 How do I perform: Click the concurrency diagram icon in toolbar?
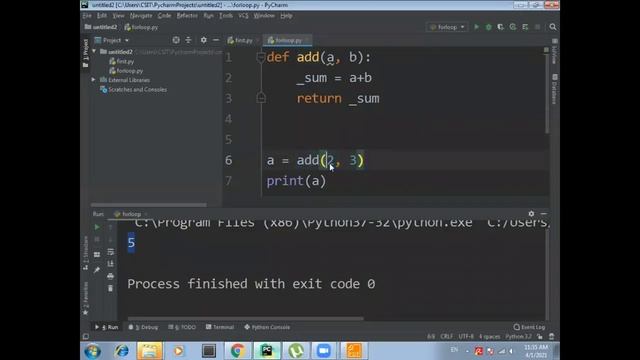coord(525,27)
